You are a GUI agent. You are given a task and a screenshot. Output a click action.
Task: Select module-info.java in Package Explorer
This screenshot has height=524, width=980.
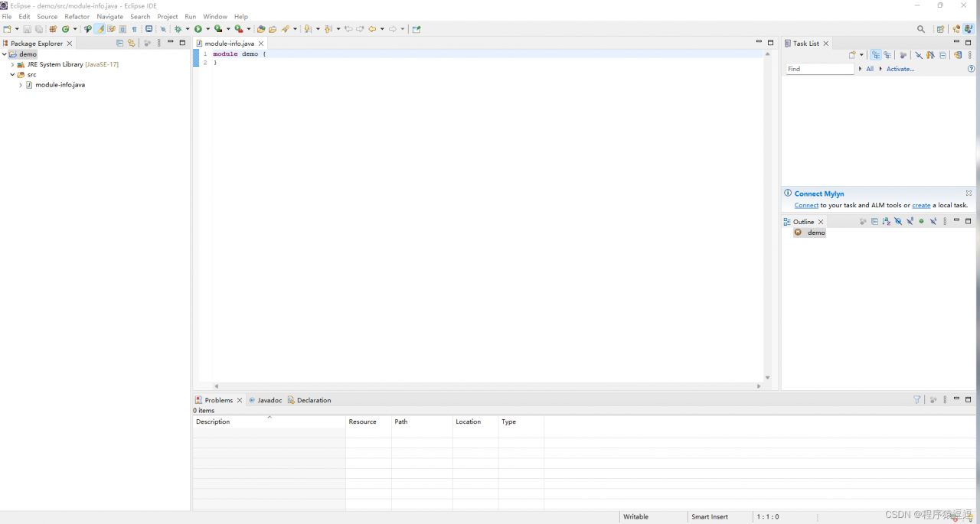pos(55,85)
